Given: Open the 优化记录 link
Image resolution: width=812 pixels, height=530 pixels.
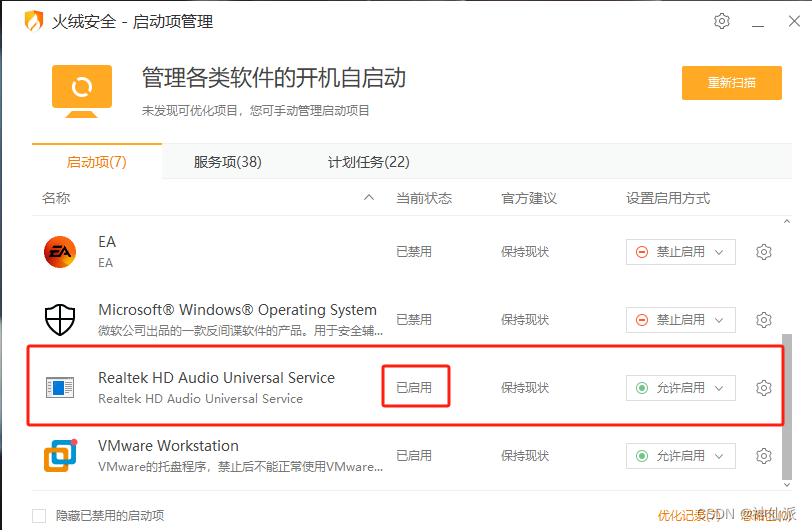Looking at the screenshot, I should coord(689,515).
